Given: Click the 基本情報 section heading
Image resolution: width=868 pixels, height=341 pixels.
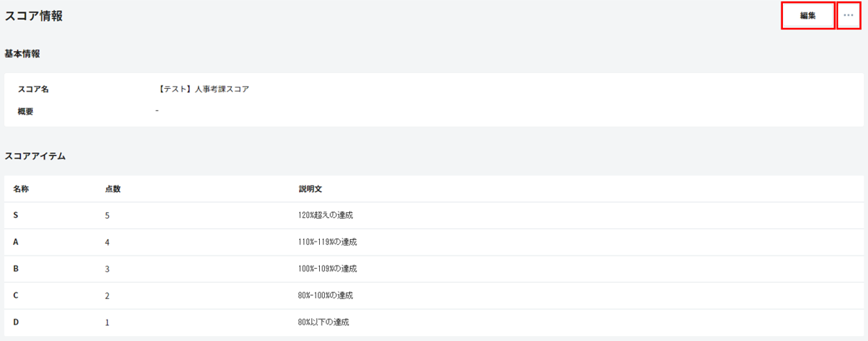Looking at the screenshot, I should (x=22, y=54).
